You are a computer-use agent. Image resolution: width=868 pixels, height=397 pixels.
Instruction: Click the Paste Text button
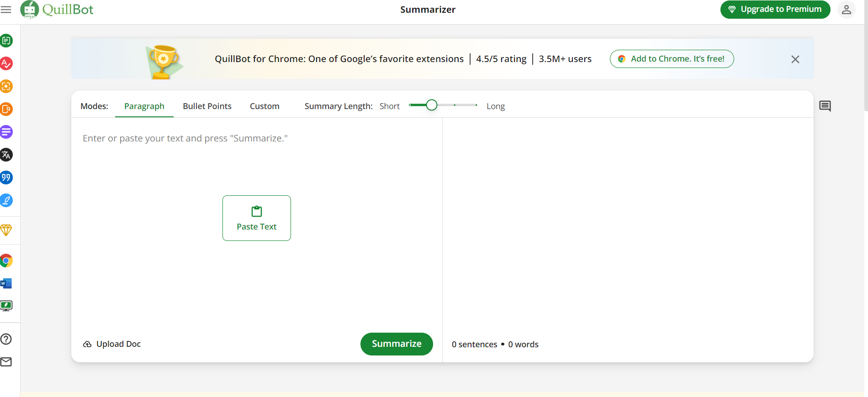[x=257, y=218]
